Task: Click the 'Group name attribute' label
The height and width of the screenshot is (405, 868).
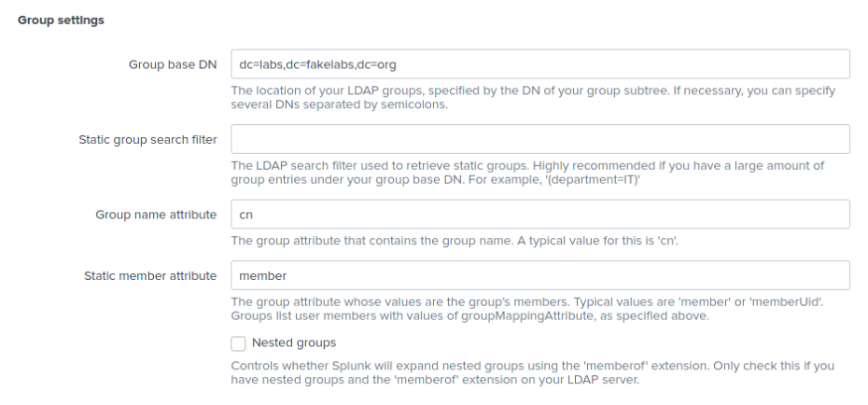Action: [x=156, y=214]
